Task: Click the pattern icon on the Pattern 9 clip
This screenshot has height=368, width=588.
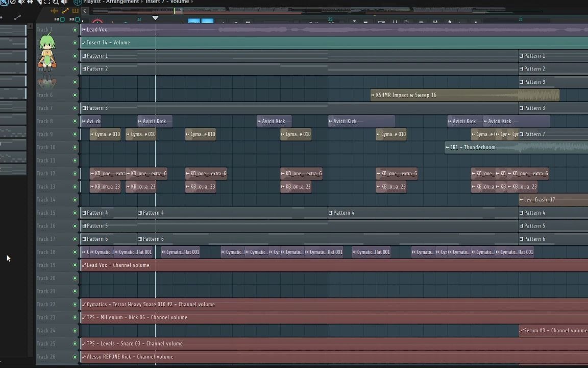Action: coord(521,82)
